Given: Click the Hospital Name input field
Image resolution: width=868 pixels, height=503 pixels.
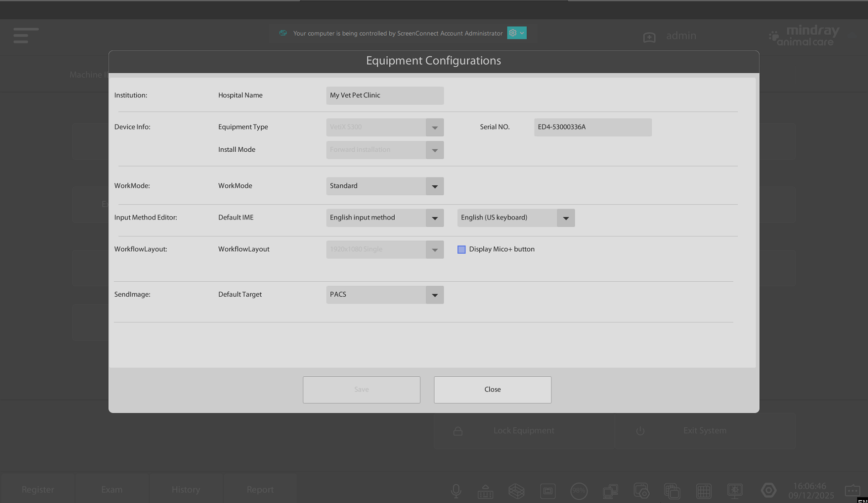Looking at the screenshot, I should 385,96.
